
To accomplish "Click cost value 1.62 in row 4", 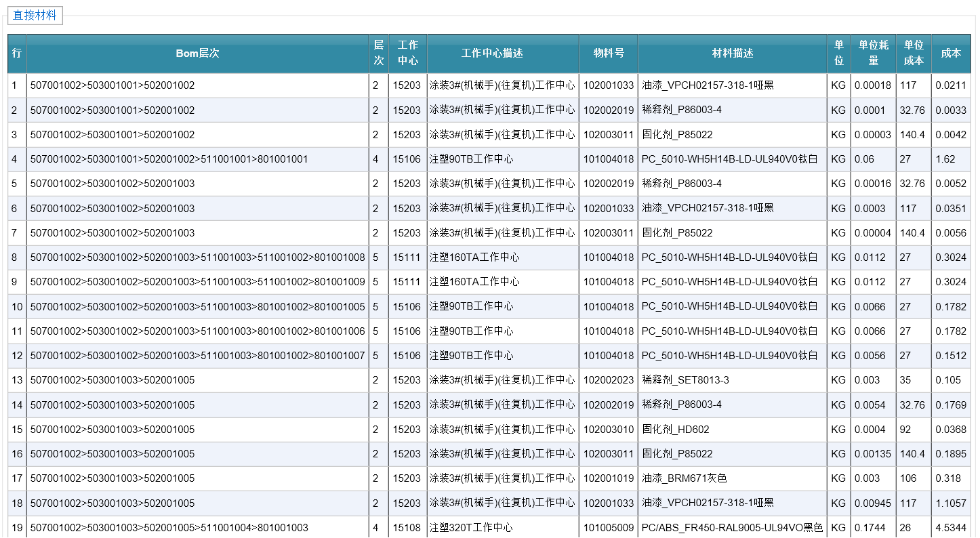I will tap(945, 159).
